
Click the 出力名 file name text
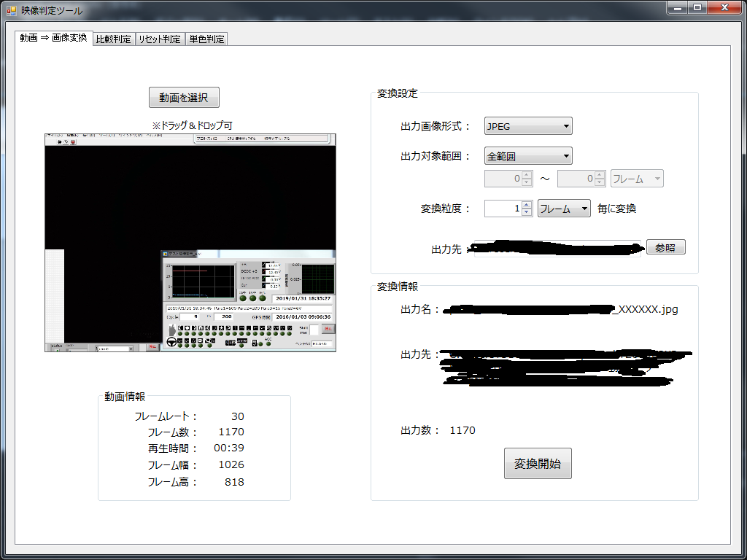[561, 309]
